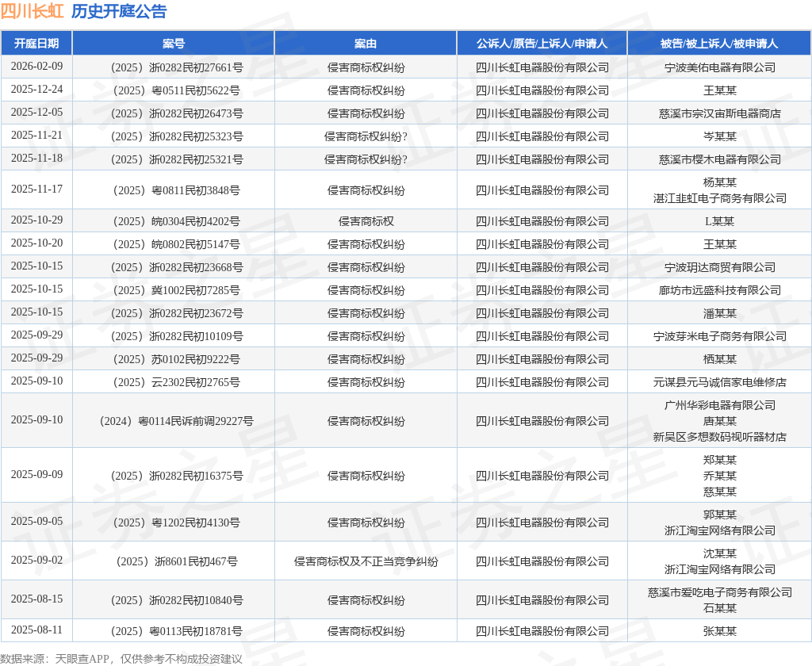
Task: Click defendant 广州华彩电器有限公司
Action: [x=720, y=405]
